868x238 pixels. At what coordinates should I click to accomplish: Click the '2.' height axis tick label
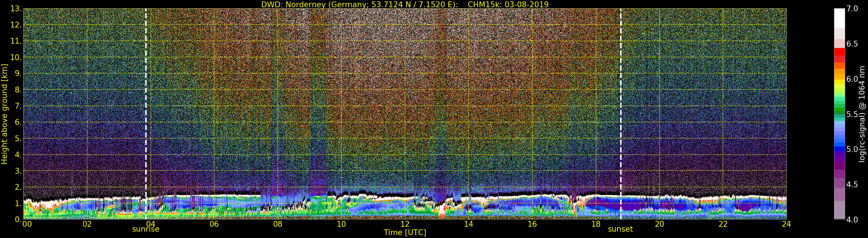[x=18, y=187]
